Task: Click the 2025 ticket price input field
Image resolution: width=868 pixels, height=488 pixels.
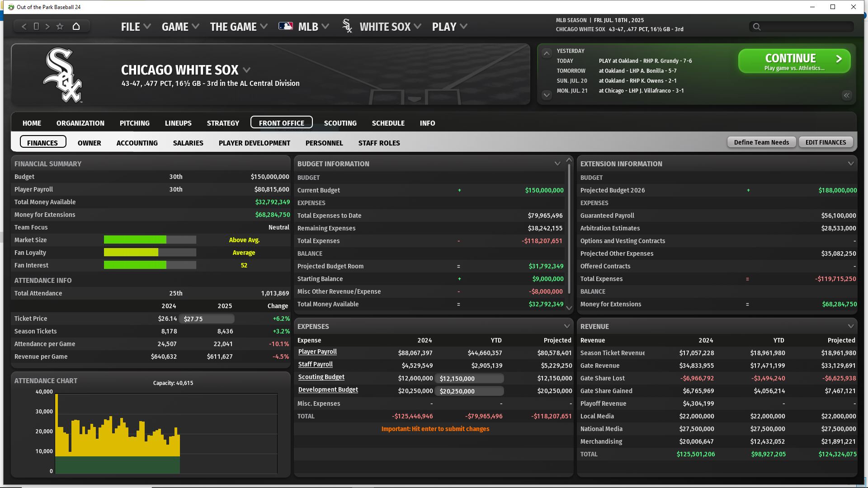Action: (x=207, y=319)
